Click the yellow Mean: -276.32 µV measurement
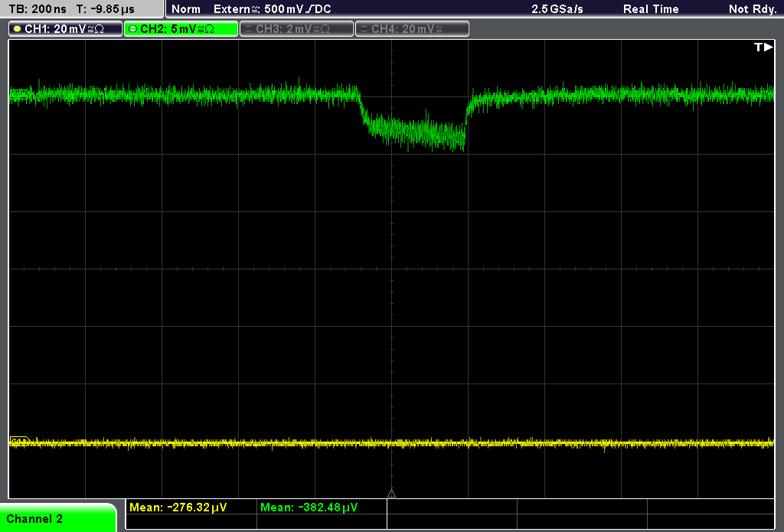 pyautogui.click(x=178, y=508)
